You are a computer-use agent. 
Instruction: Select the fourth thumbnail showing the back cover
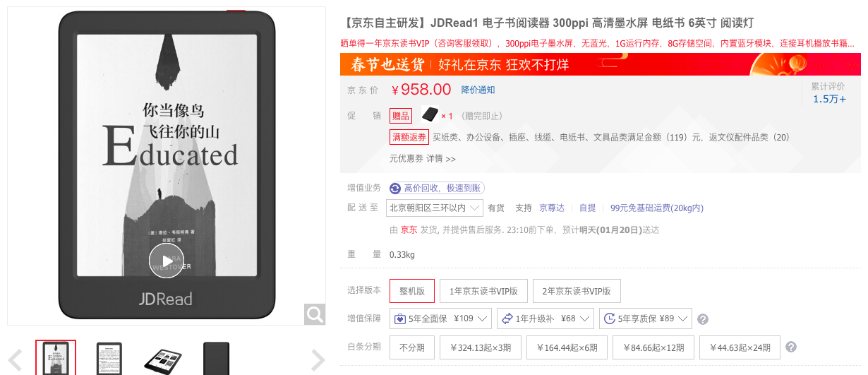[216, 357]
